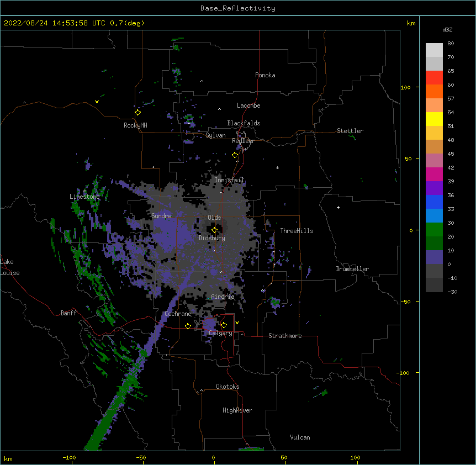Select the light blue legend swatch near 33

pos(434,216)
